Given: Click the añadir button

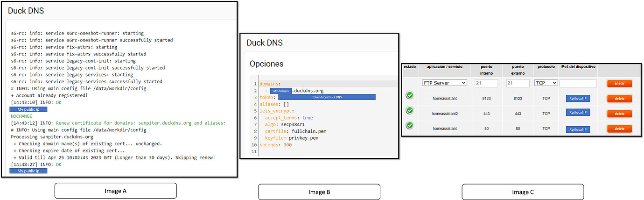Looking at the screenshot, I should click(x=619, y=84).
